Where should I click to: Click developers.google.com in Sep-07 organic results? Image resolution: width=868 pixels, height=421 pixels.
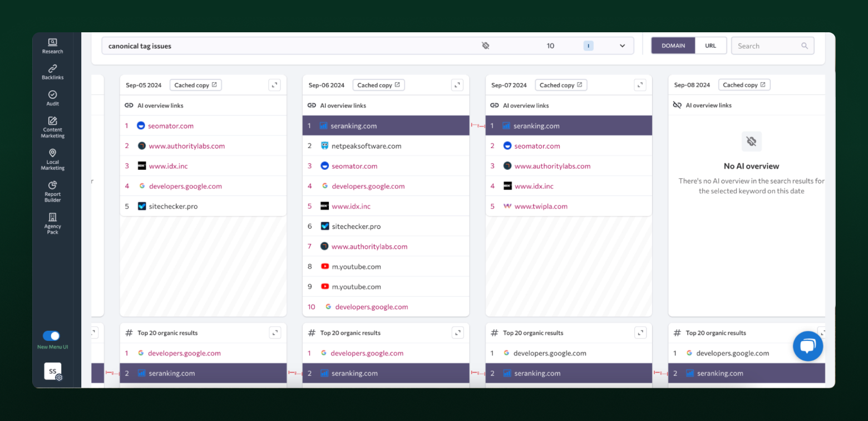click(x=550, y=353)
